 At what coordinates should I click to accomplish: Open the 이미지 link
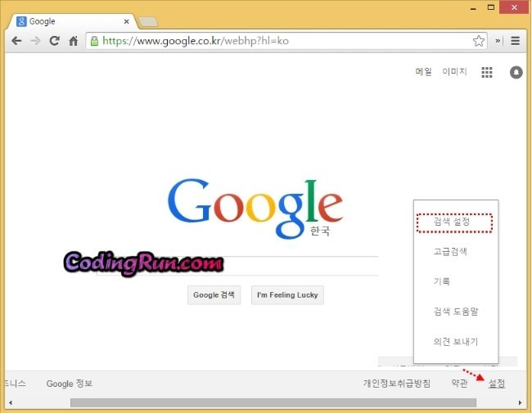(x=454, y=71)
